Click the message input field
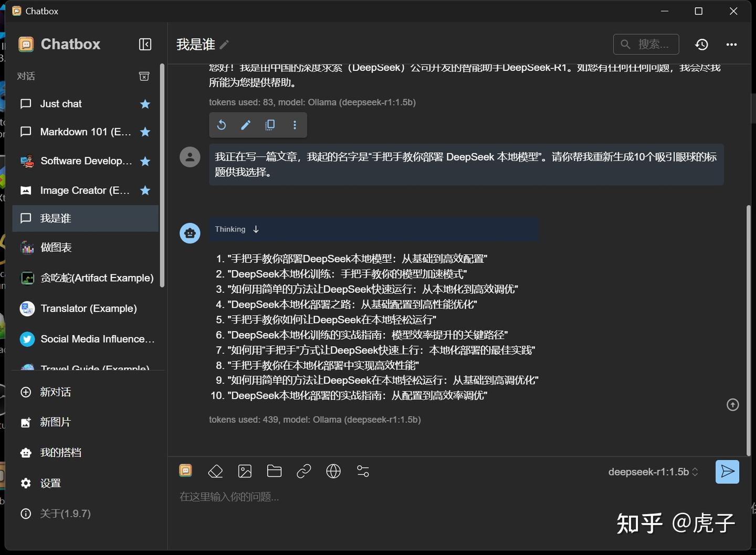 coord(367,497)
